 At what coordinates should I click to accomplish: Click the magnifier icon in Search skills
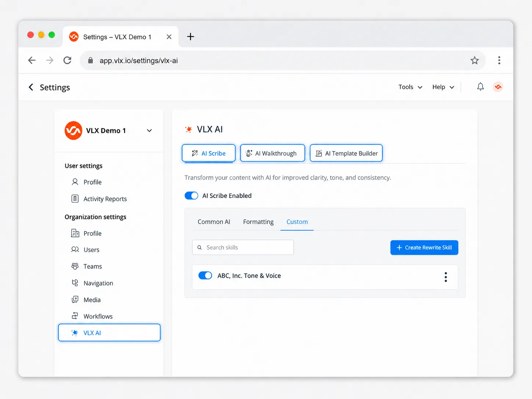tap(199, 248)
